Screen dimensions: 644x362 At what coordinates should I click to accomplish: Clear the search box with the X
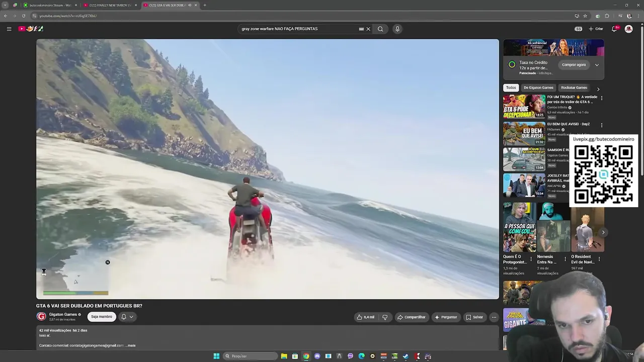[368, 29]
